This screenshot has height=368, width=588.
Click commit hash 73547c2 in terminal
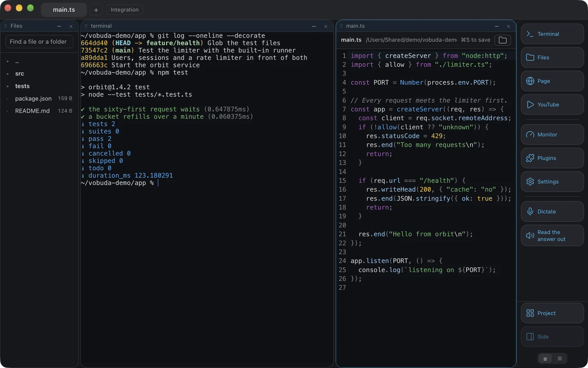pyautogui.click(x=94, y=50)
